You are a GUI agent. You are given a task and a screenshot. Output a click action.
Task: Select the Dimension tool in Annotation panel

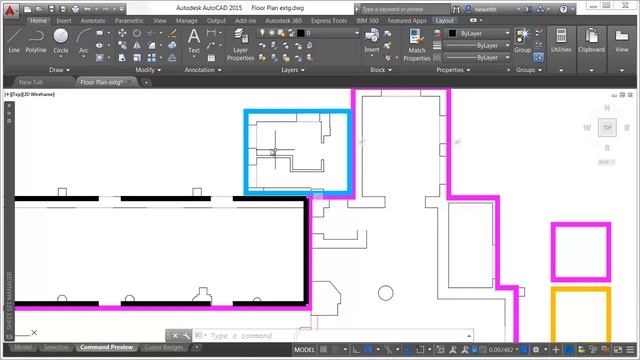tap(211, 33)
